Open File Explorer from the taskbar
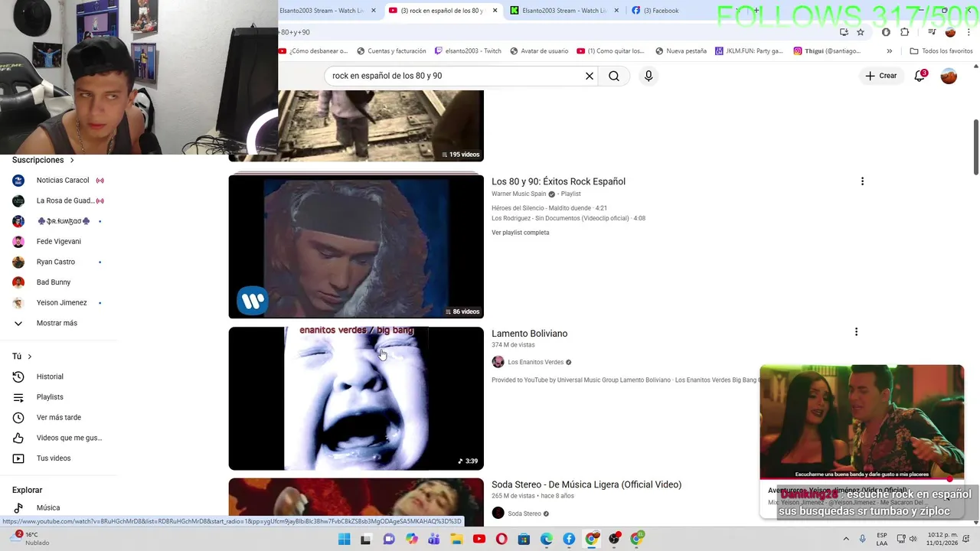Image resolution: width=980 pixels, height=551 pixels. pyautogui.click(x=456, y=539)
